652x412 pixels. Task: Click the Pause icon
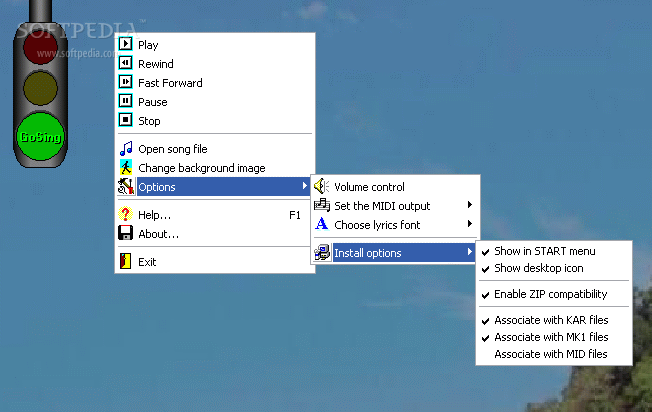(x=126, y=101)
